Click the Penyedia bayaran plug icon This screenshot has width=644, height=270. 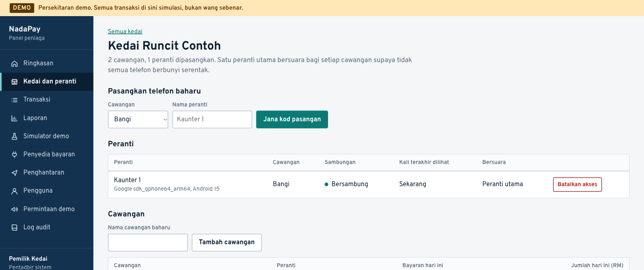[x=14, y=155]
